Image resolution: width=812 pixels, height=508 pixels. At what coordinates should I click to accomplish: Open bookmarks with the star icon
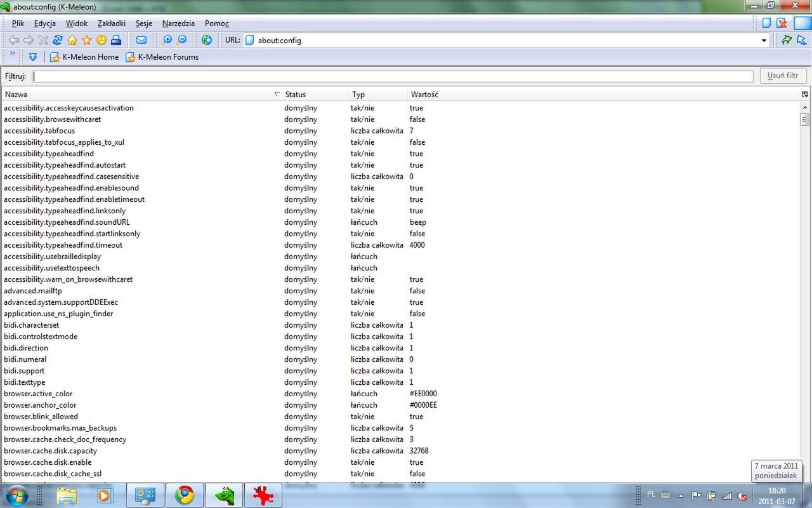click(86, 39)
